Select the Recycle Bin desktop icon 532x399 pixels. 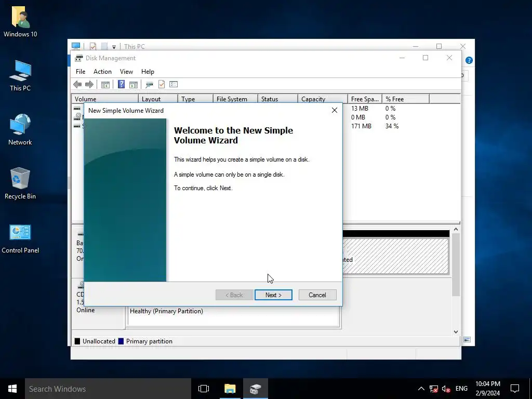point(20,183)
